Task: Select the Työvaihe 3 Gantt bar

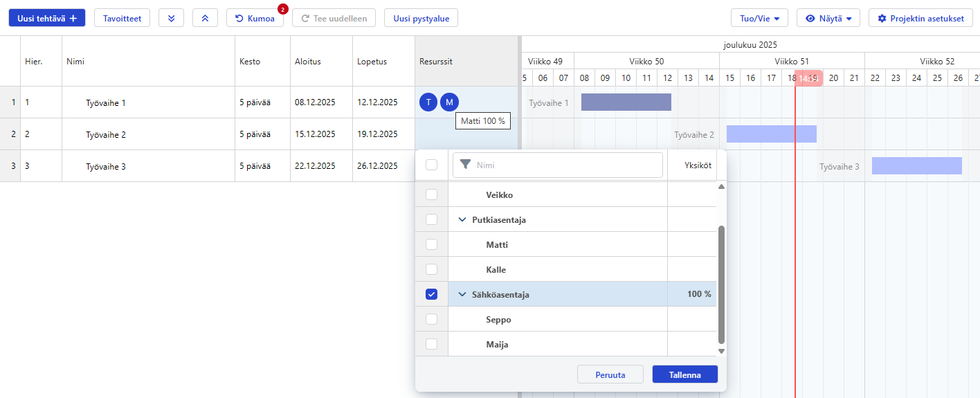Action: [x=917, y=166]
